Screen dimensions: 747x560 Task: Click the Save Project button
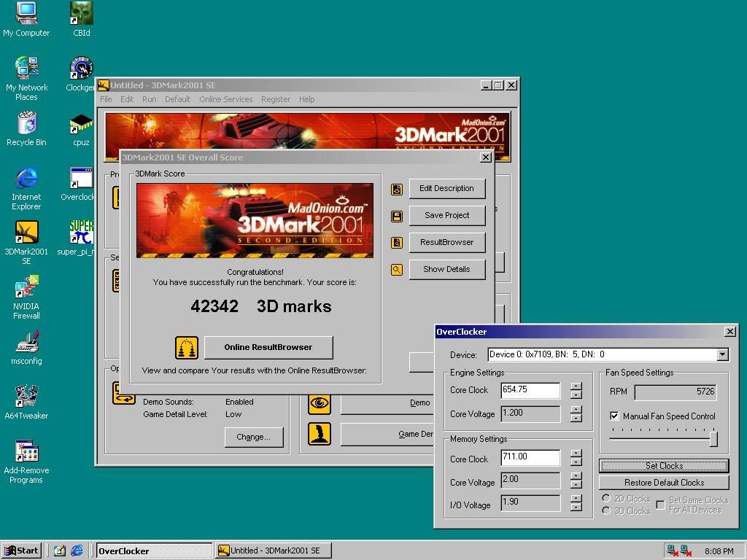(x=447, y=215)
